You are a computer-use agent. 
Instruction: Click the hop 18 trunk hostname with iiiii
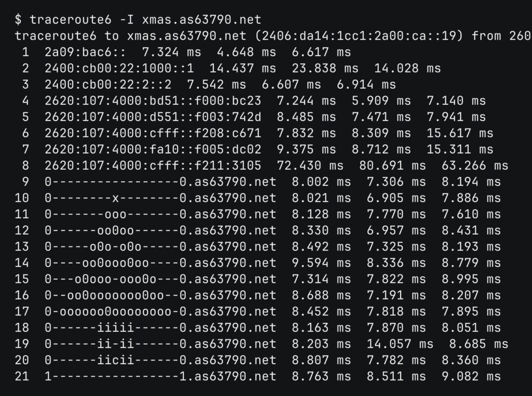pos(160,328)
